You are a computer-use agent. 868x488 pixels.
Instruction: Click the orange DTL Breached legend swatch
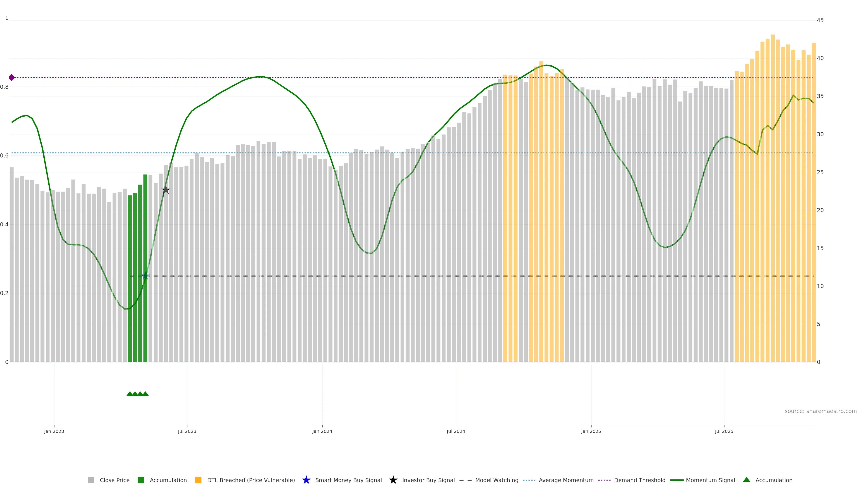[198, 480]
